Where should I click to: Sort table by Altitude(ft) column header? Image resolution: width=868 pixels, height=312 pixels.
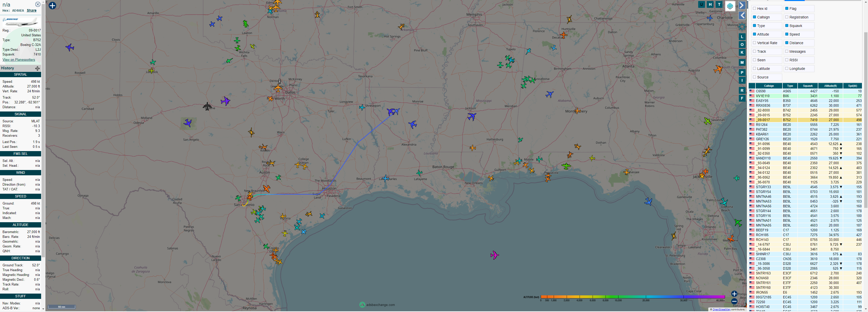point(830,86)
